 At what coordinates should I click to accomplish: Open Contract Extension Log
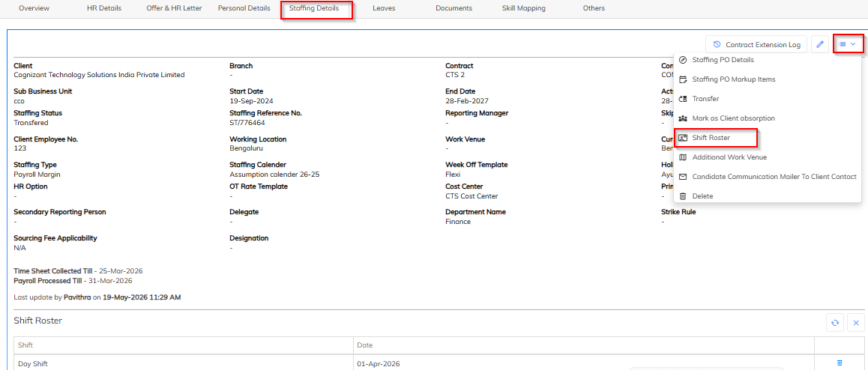coord(757,44)
